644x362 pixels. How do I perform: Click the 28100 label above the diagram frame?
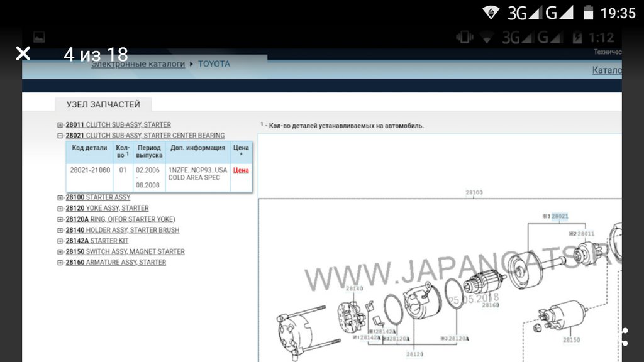(x=474, y=192)
